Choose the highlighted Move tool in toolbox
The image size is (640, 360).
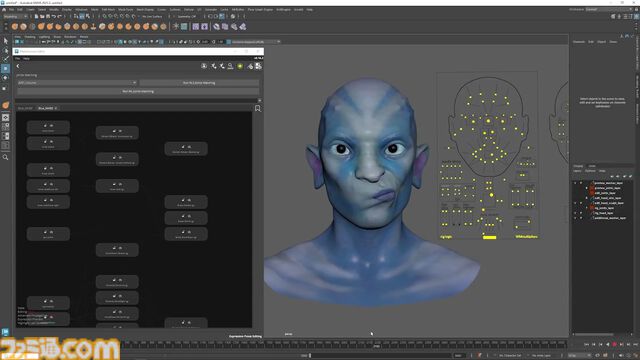tap(6, 68)
